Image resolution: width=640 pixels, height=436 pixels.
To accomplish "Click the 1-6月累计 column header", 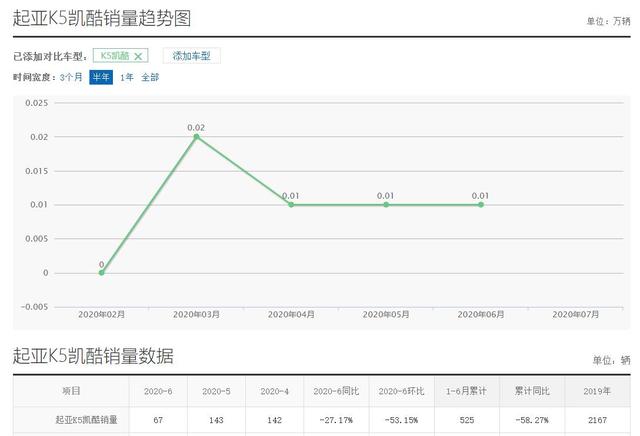I will pyautogui.click(x=466, y=391).
